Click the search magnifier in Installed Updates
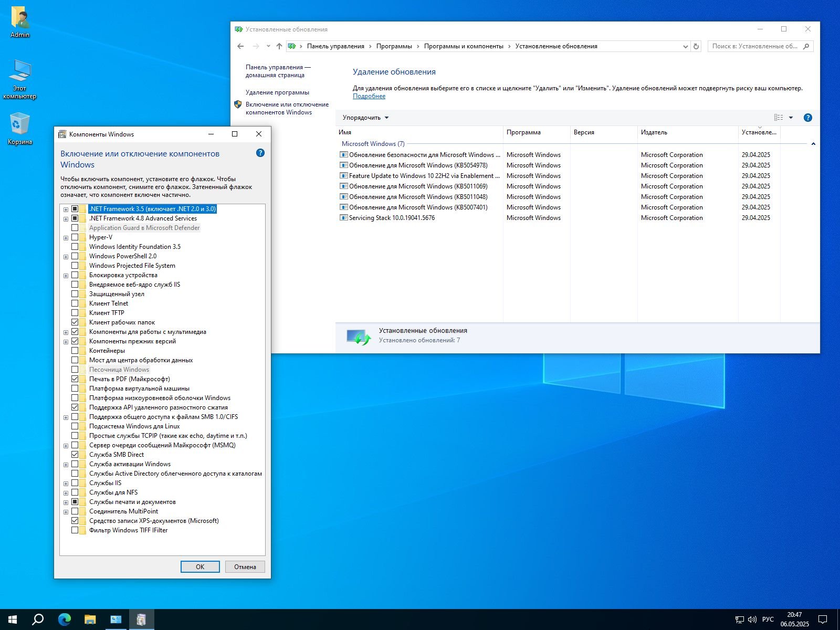Screen dimensions: 840x630 pyautogui.click(x=806, y=46)
